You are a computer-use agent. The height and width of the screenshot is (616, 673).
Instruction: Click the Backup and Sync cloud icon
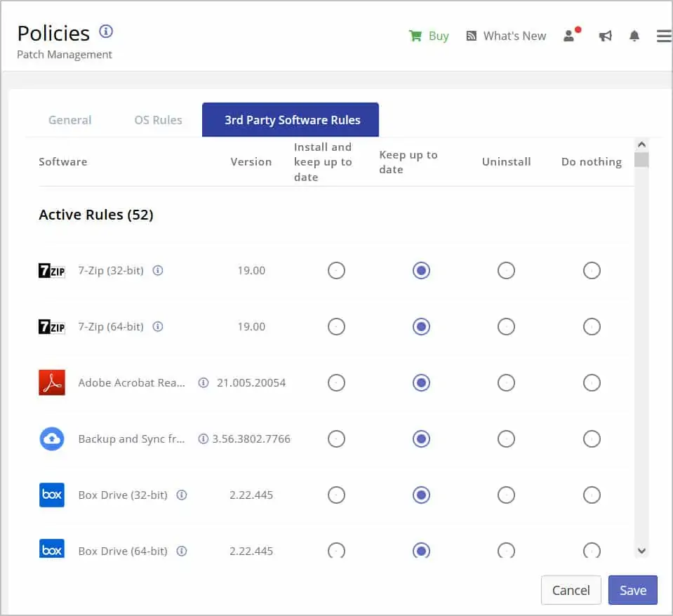[52, 438]
